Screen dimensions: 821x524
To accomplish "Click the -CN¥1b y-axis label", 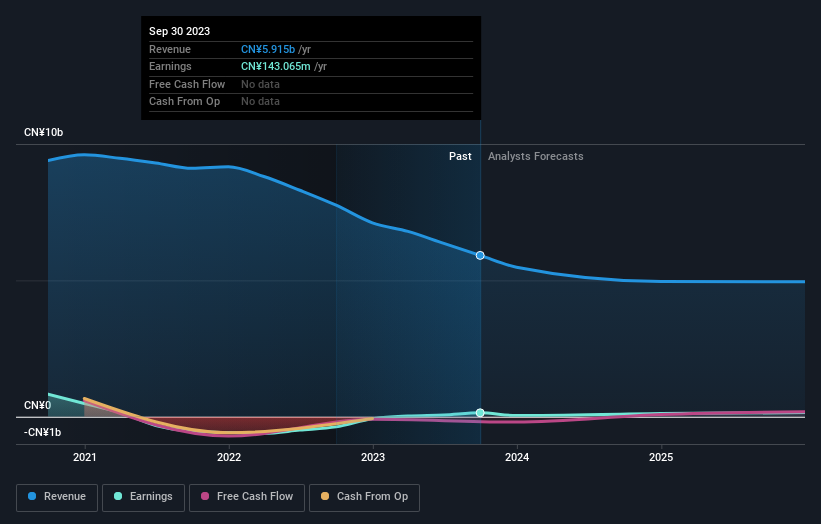I will [x=42, y=432].
